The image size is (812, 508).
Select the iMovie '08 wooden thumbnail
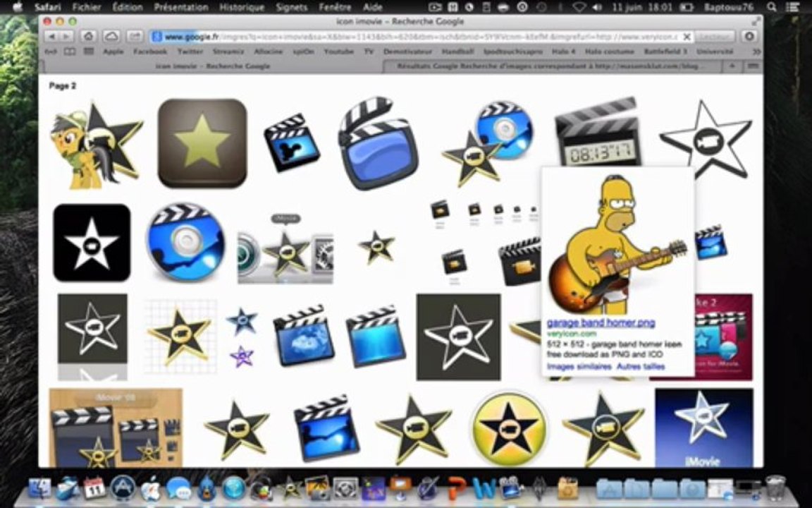[x=116, y=428]
